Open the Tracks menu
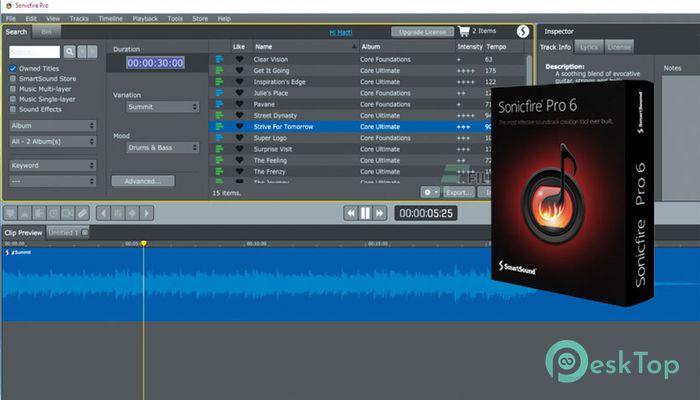The image size is (700, 400). (79, 19)
